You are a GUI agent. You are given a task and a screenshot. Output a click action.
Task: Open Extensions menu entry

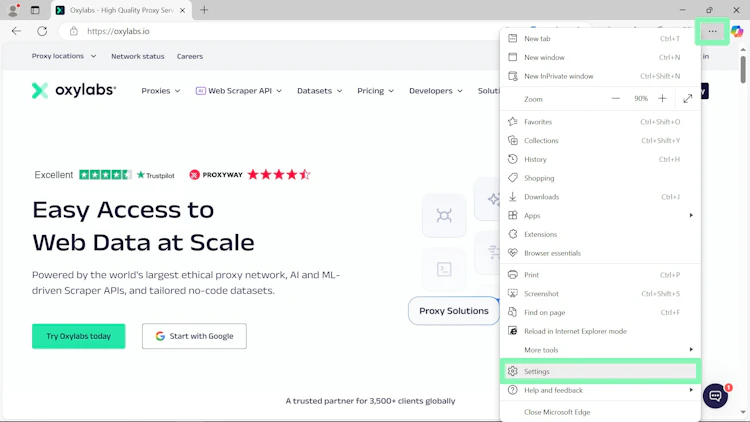pos(600,234)
